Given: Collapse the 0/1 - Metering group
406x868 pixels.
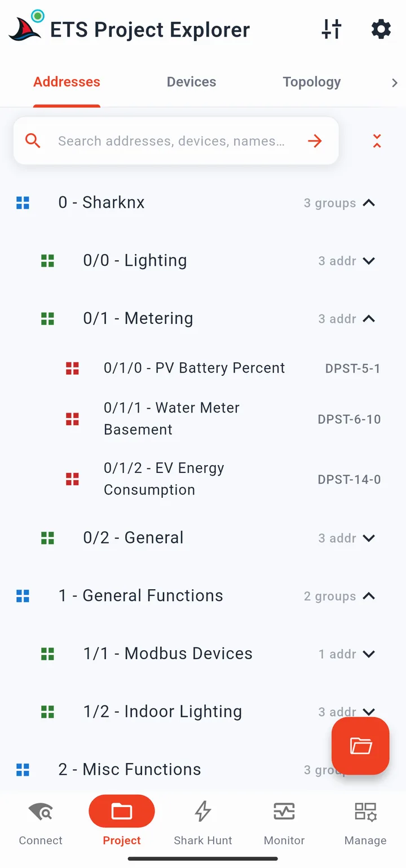Looking at the screenshot, I should (x=369, y=319).
